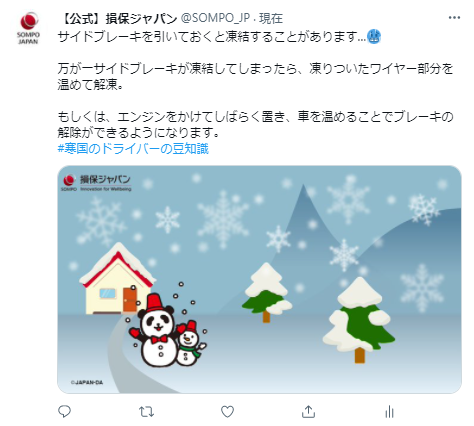Open hashtag #寒国のドライバーの豆知識

133,149
